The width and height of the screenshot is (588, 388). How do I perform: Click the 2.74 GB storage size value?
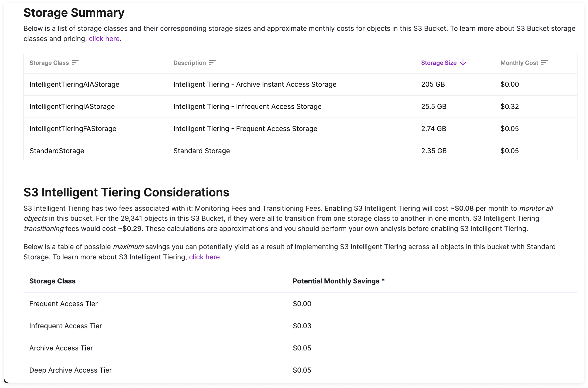[434, 129]
